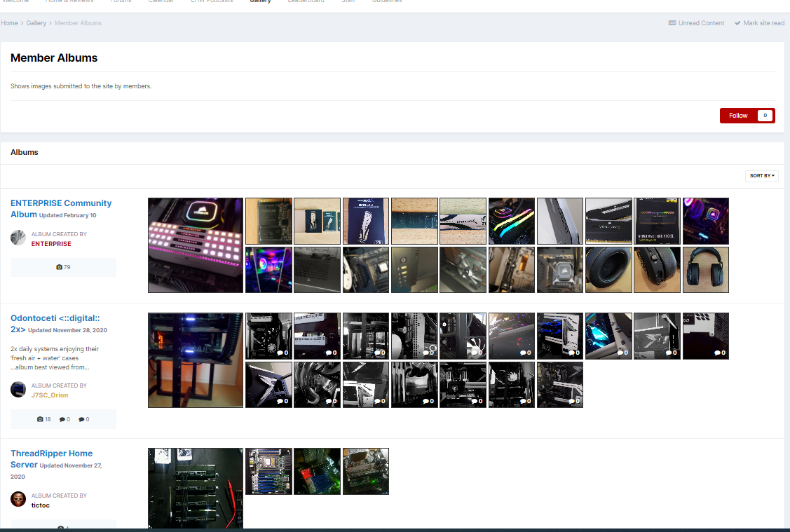Read the Odontoceti album description text
790x532 pixels.
click(55, 358)
